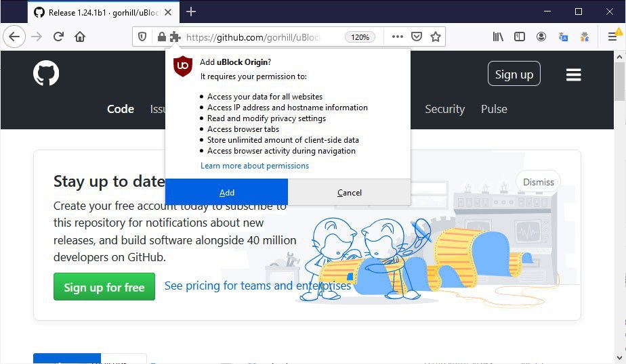Click the translate extension icon
This screenshot has width=626, height=364.
click(x=563, y=37)
